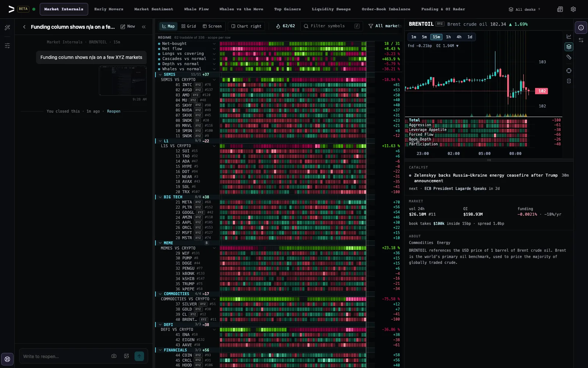Switch to Grid view
The width and height of the screenshot is (588, 368).
[x=189, y=26]
